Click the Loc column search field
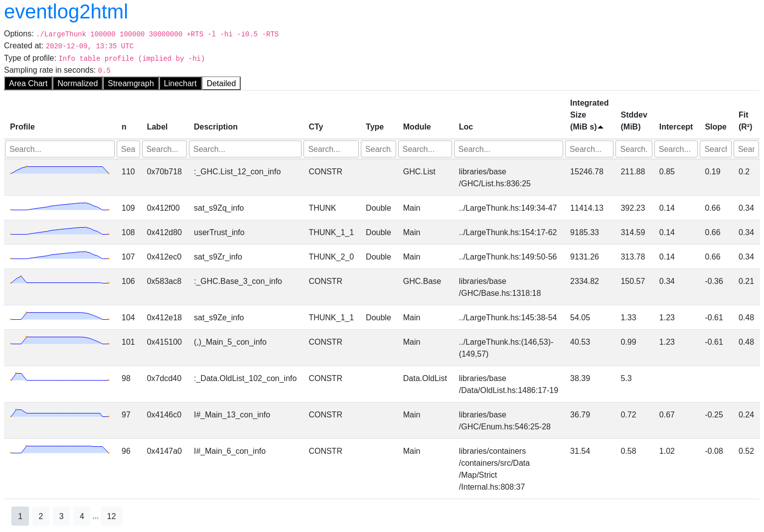This screenshot has height=532, width=764. (508, 149)
